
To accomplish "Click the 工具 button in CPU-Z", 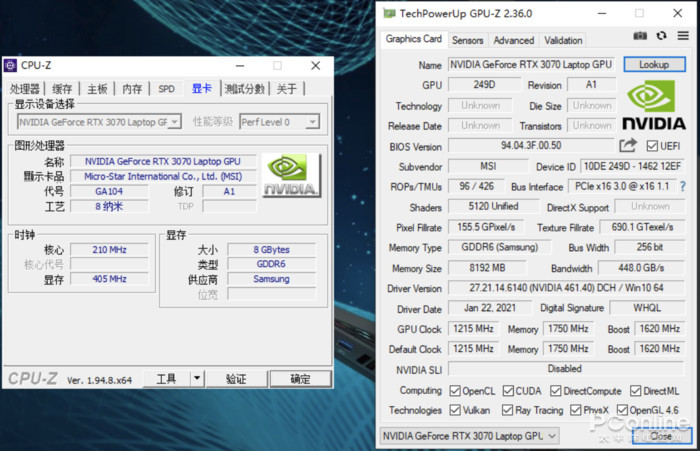I will tap(167, 379).
